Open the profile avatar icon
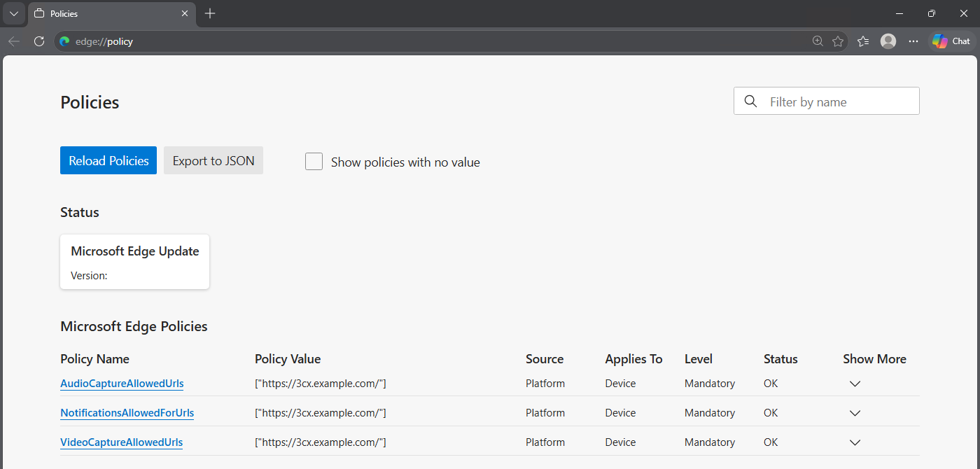 888,41
